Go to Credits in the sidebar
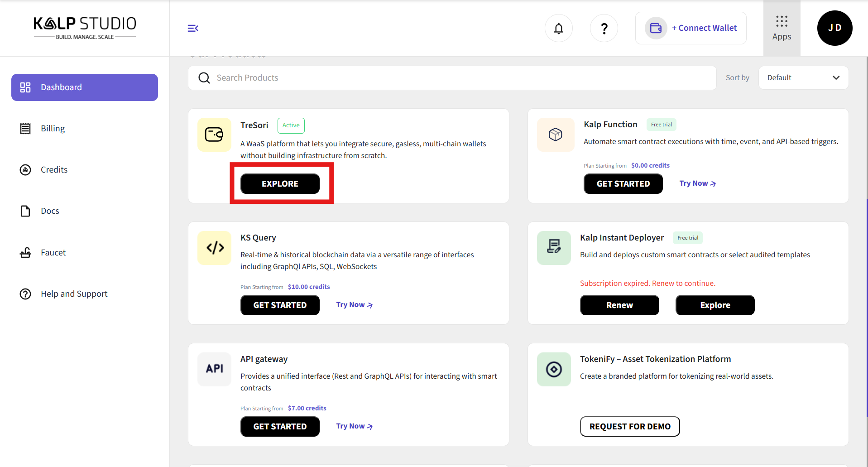The height and width of the screenshot is (467, 868). pos(54,170)
